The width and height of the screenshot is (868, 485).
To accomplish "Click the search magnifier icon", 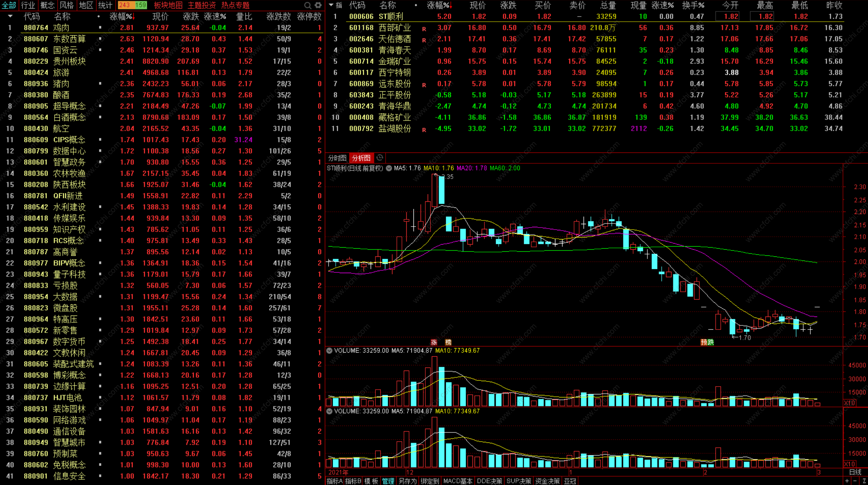I will [308, 5].
